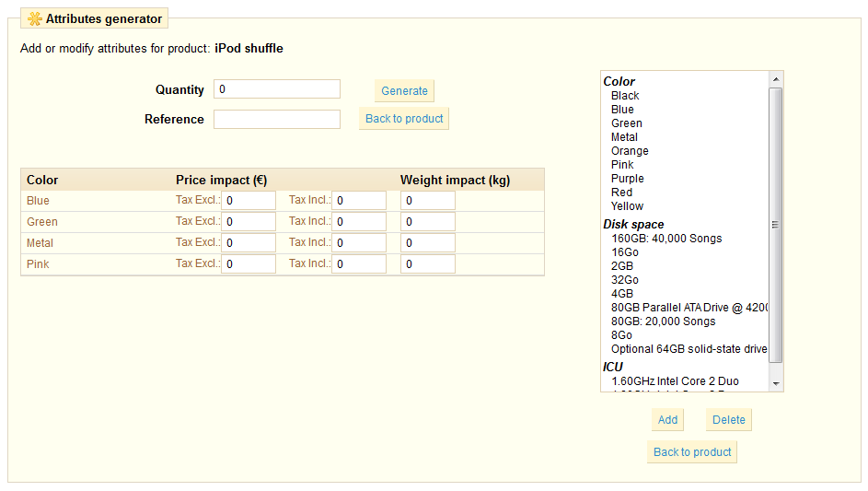Select 80GB Parallel ATA Drive option
868x491 pixels.
click(689, 308)
